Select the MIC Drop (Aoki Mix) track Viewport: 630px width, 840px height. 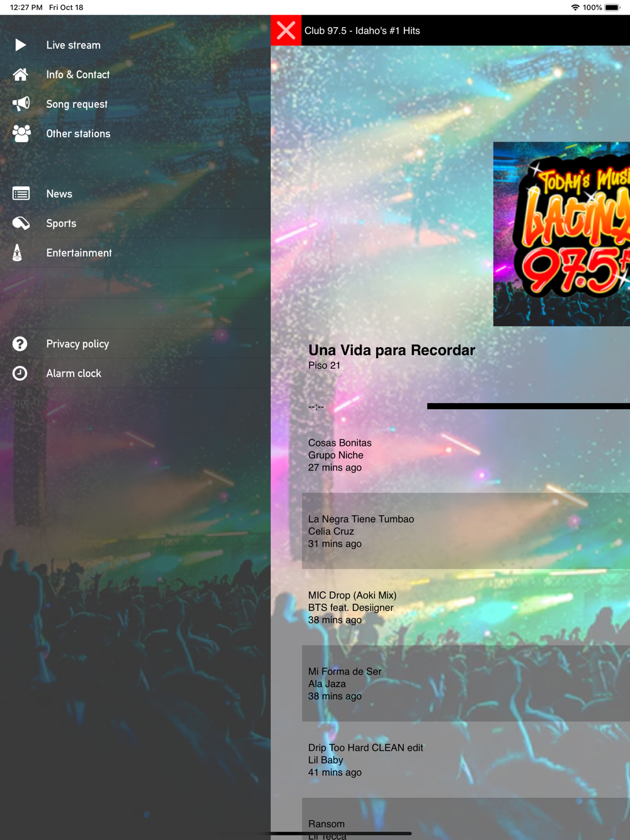pyautogui.click(x=466, y=608)
